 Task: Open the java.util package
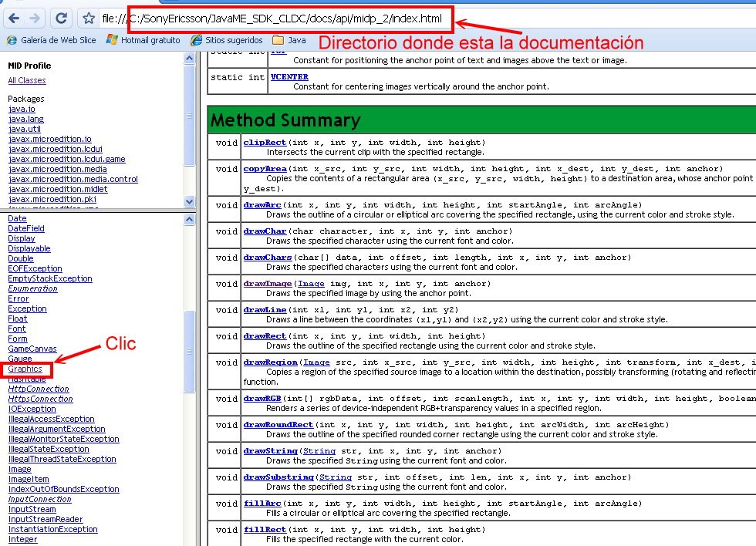25,129
